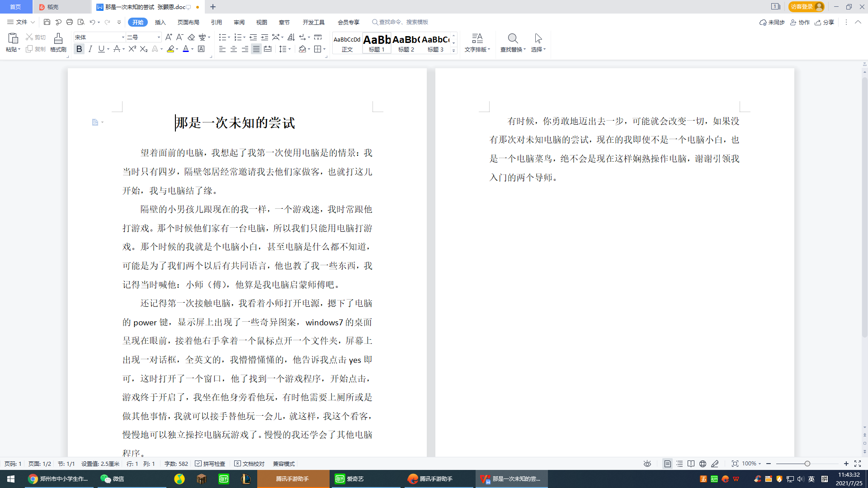Switch to the Insert (插入) tab
The width and height of the screenshot is (868, 488).
(x=160, y=22)
